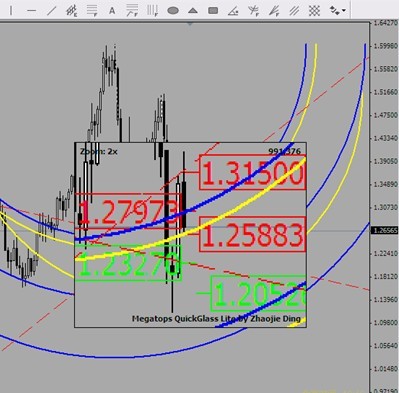This screenshot has height=393, width=399.
Task: Click the 1.59980 price axis label
Action: pos(386,46)
